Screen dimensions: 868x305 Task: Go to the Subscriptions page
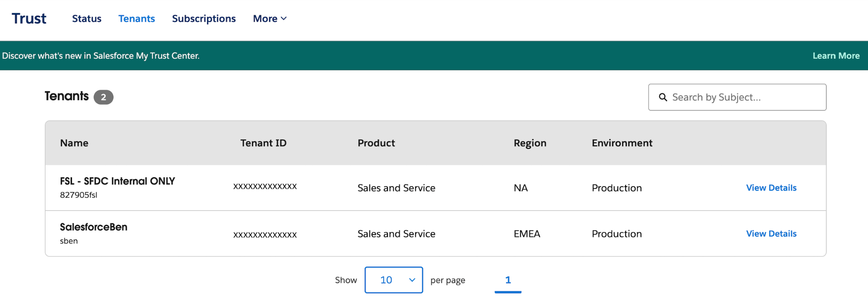203,19
